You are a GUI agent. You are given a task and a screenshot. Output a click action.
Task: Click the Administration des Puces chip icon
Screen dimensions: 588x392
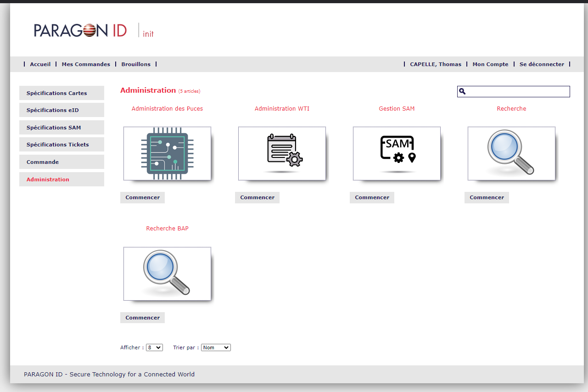pos(167,154)
